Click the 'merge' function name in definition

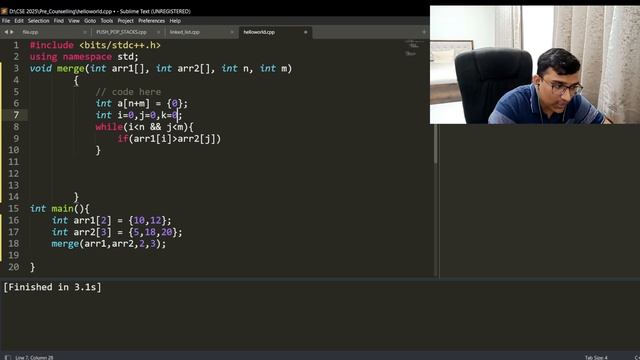tap(70, 68)
